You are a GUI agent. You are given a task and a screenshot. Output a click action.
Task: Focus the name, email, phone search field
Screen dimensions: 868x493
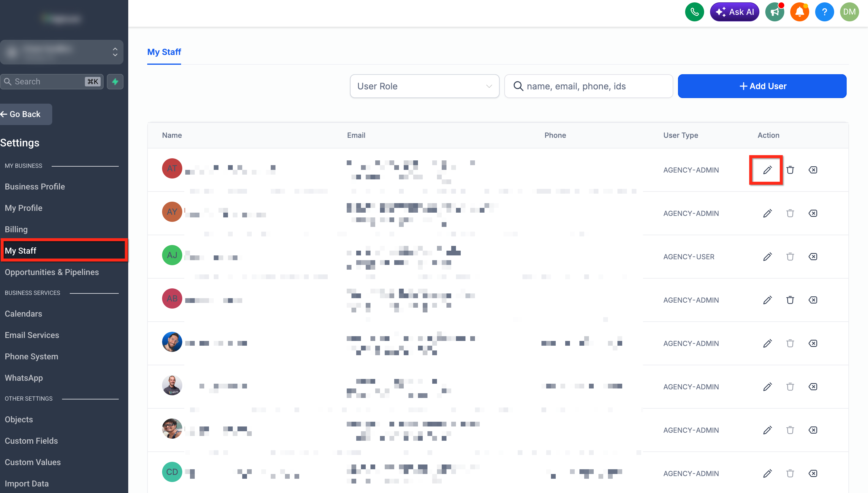(588, 86)
